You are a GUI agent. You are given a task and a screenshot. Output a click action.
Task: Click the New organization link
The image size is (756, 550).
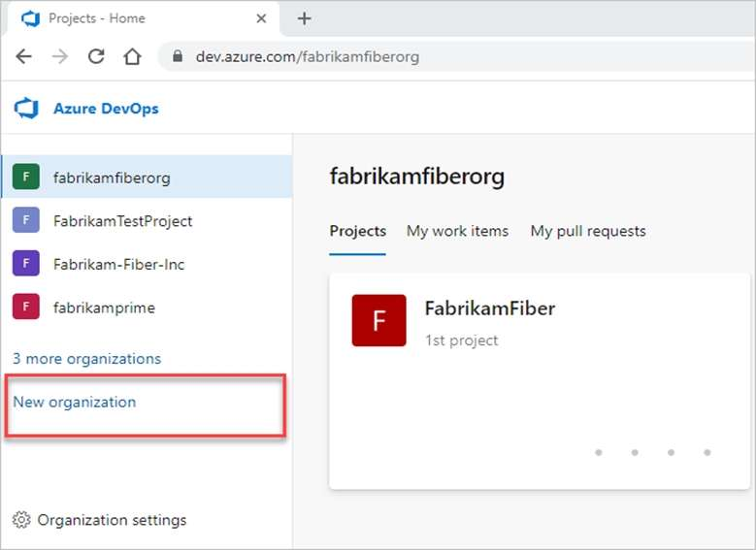click(75, 402)
